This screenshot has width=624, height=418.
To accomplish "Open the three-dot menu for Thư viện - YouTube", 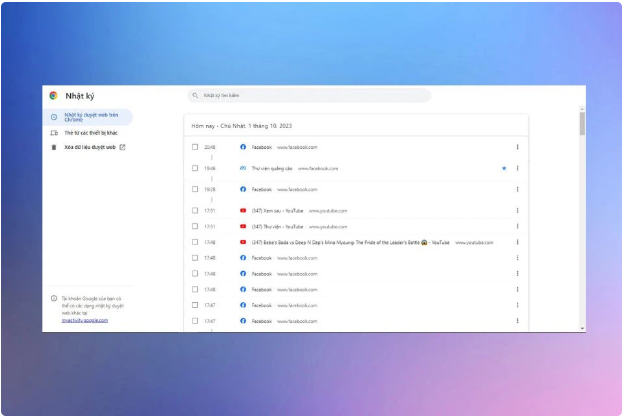I will tap(517, 226).
